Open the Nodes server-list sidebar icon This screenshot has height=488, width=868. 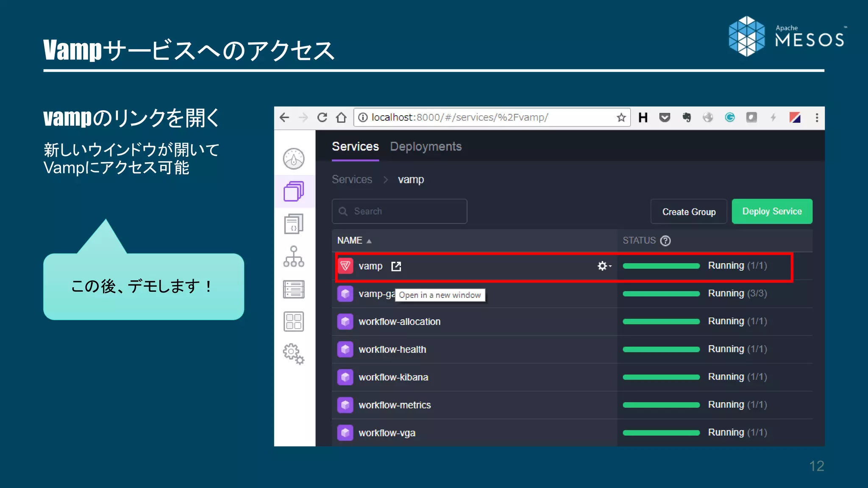[294, 289]
